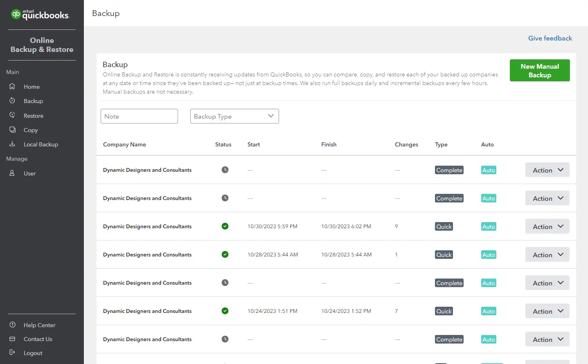Open the Copy page from sidebar
The image size is (588, 364).
(31, 130)
